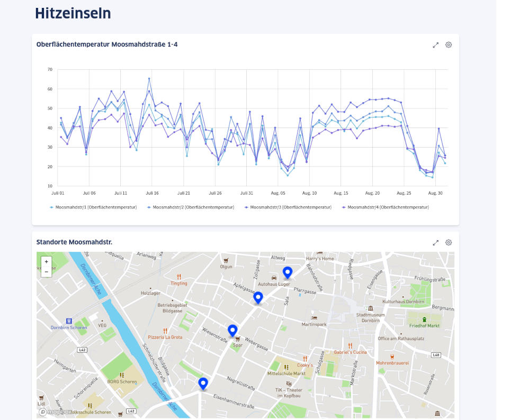
Task: Click the map pin near Eisenhammerstraße
Action: 203,384
